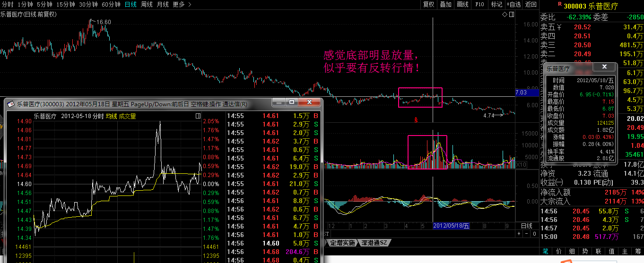The width and height of the screenshot is (644, 263).
Task: Click the 4.74 low price label
Action: (x=488, y=115)
